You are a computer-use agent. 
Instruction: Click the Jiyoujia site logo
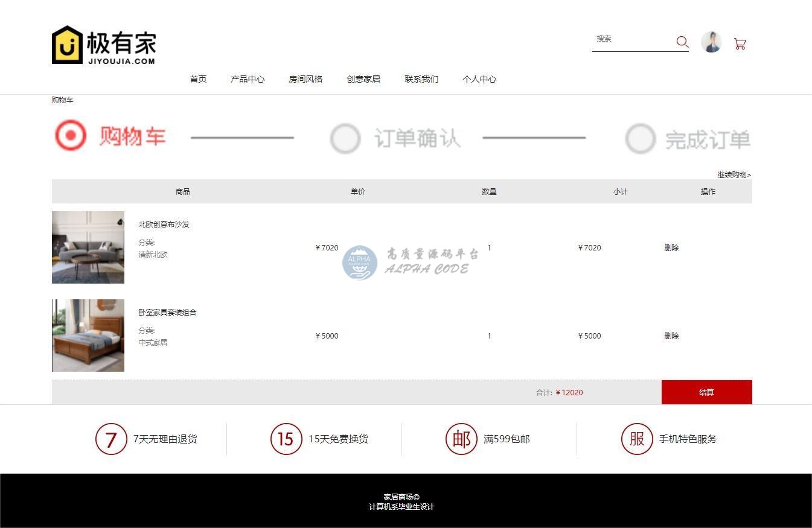104,45
